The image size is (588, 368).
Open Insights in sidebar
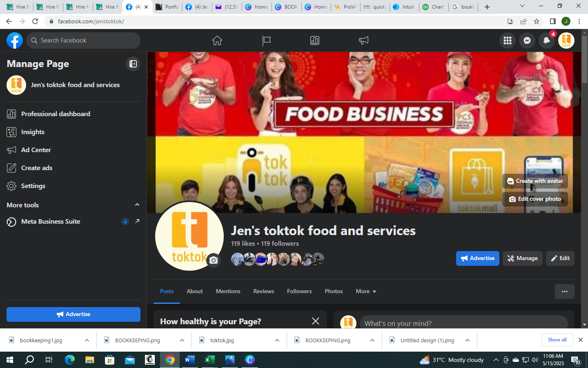point(73,132)
